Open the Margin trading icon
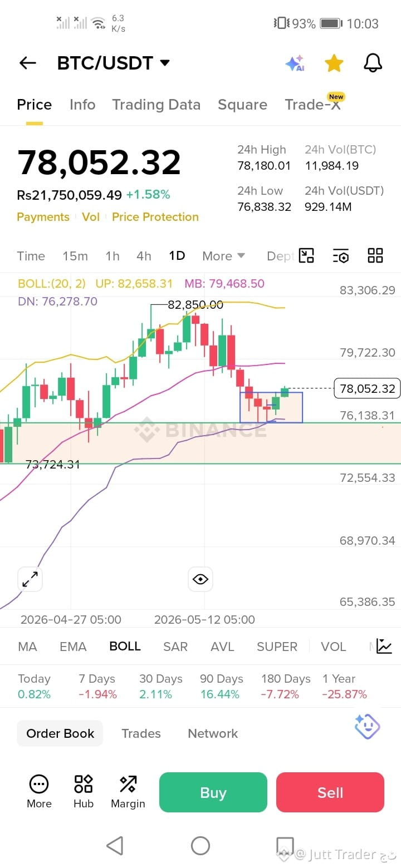Screen dimensions: 401x868 [128, 791]
